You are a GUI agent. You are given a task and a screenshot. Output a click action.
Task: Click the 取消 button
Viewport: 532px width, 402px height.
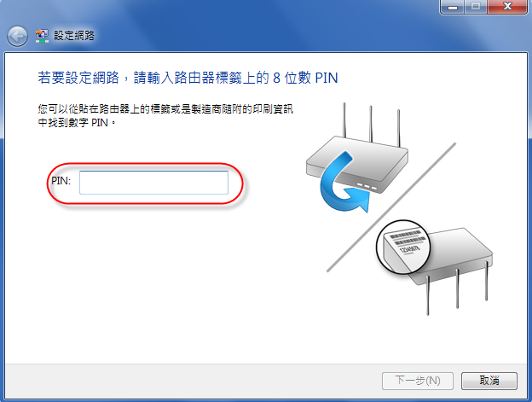coord(489,381)
